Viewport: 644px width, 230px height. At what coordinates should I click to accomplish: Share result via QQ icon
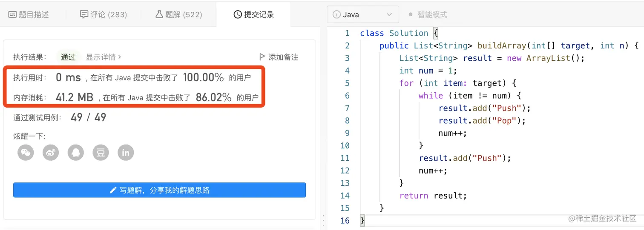tap(75, 153)
